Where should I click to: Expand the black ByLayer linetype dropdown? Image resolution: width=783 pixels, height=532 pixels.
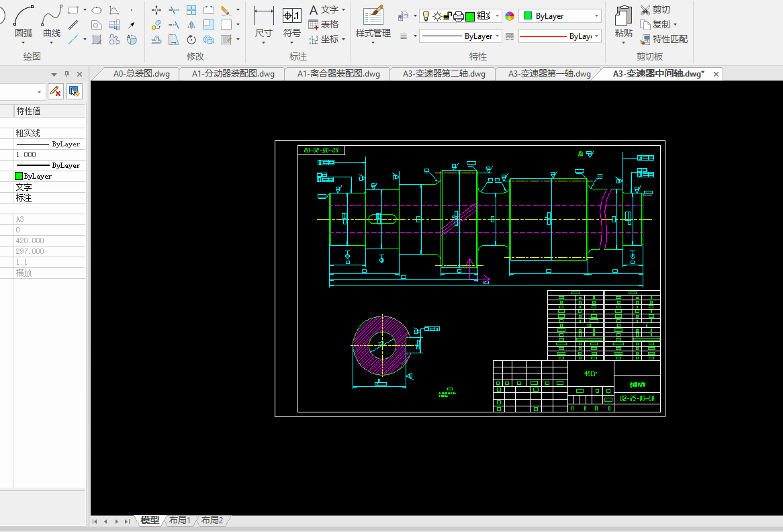[x=497, y=36]
